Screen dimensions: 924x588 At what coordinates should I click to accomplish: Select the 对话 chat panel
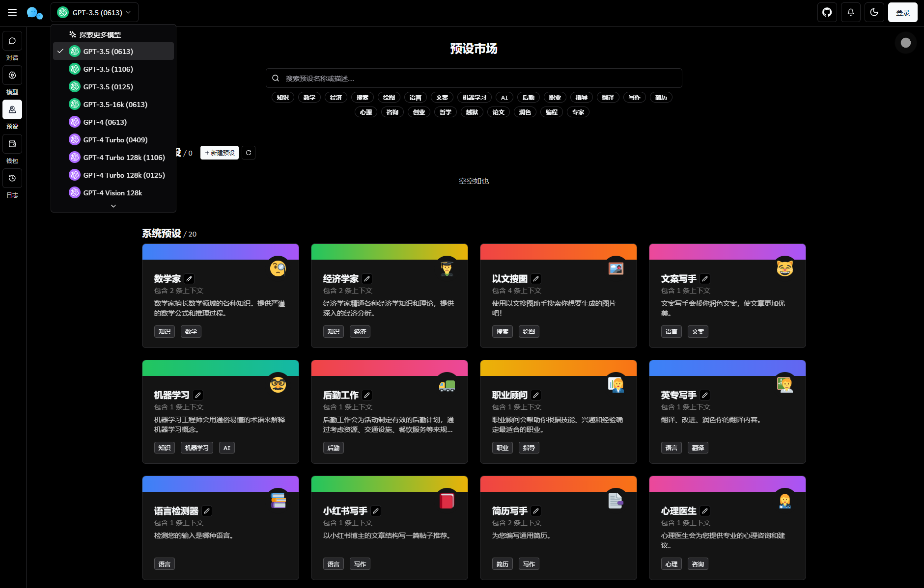pyautogui.click(x=12, y=41)
